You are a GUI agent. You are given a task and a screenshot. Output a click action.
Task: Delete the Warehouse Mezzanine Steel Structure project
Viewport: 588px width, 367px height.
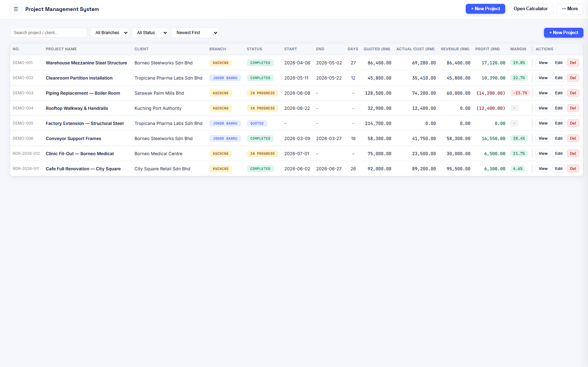point(573,63)
